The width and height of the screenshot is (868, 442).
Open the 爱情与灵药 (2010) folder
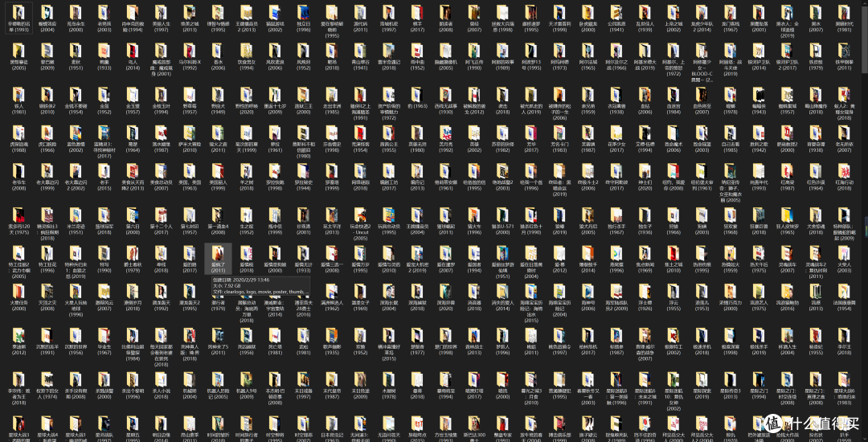(389, 260)
